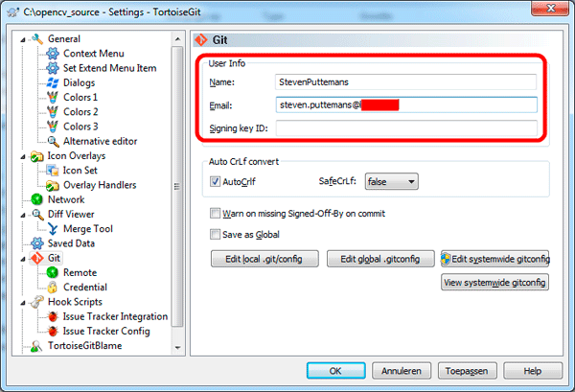This screenshot has width=575, height=392.
Task: Click the Dialogs windows icon
Action: 53,82
